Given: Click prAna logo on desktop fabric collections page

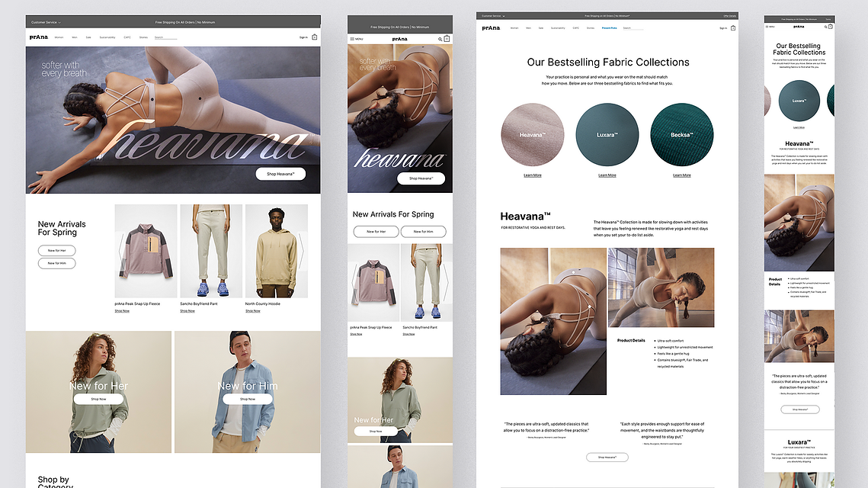Looking at the screenshot, I should (x=491, y=27).
